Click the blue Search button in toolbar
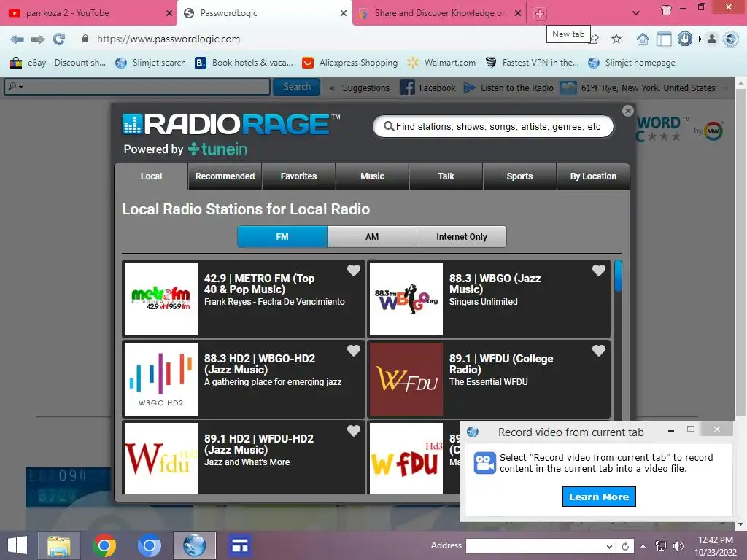The width and height of the screenshot is (747, 560). (x=296, y=87)
